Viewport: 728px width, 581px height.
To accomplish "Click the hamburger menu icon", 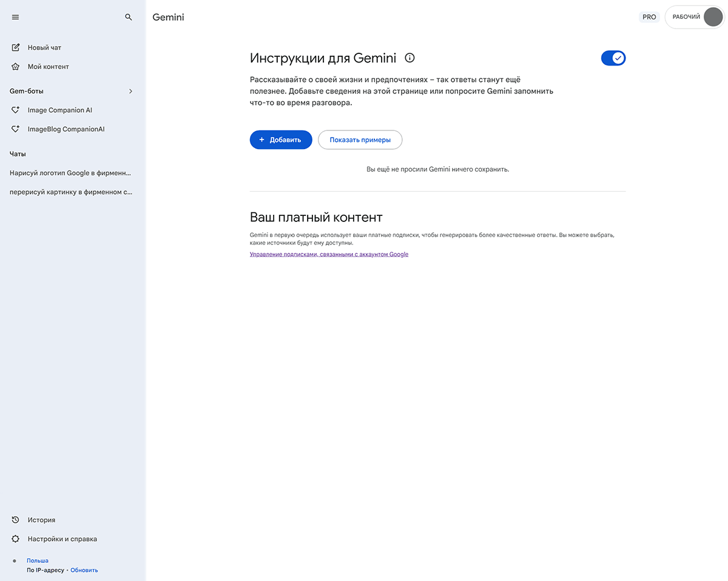I will (16, 18).
